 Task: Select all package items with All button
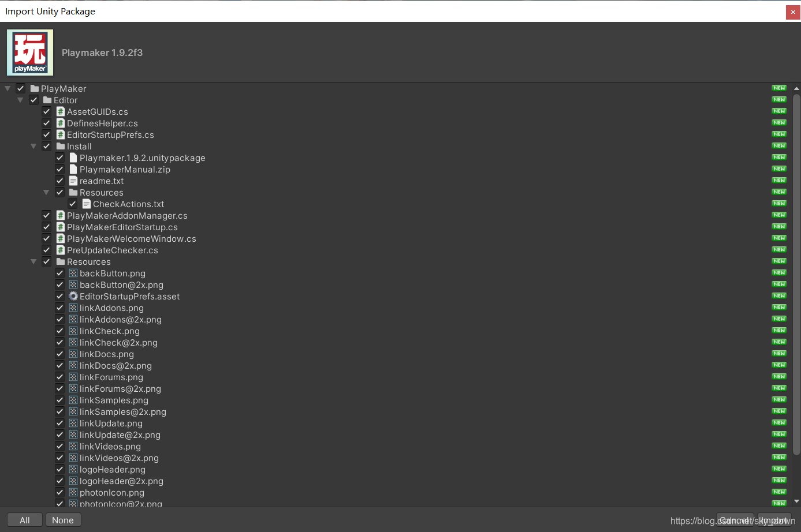25,520
